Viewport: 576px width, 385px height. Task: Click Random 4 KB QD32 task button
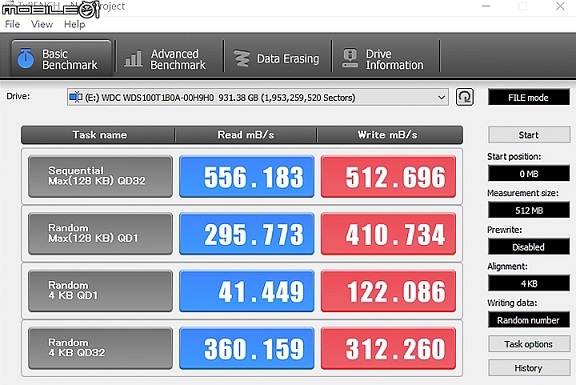[100, 348]
